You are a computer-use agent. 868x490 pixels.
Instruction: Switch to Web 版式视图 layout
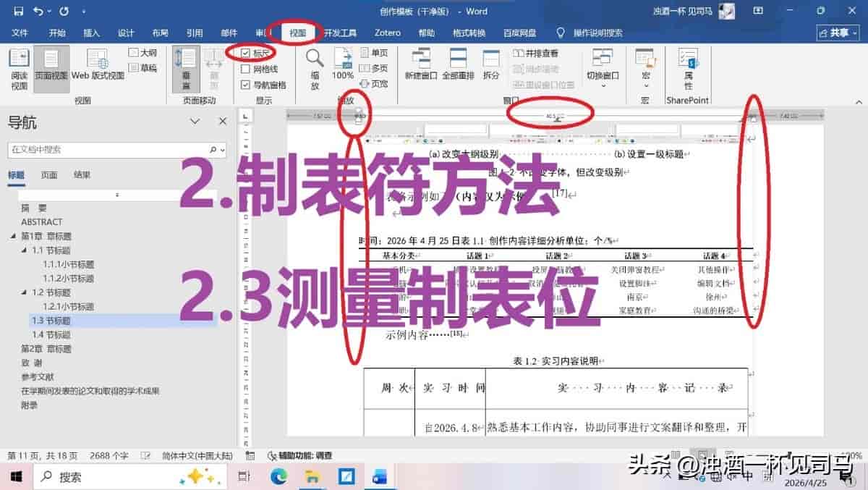coord(98,64)
